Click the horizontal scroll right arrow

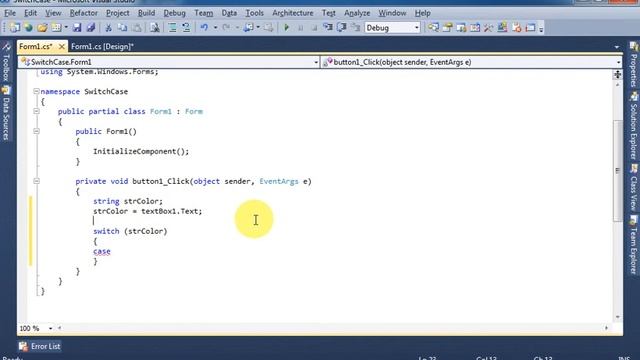point(606,328)
